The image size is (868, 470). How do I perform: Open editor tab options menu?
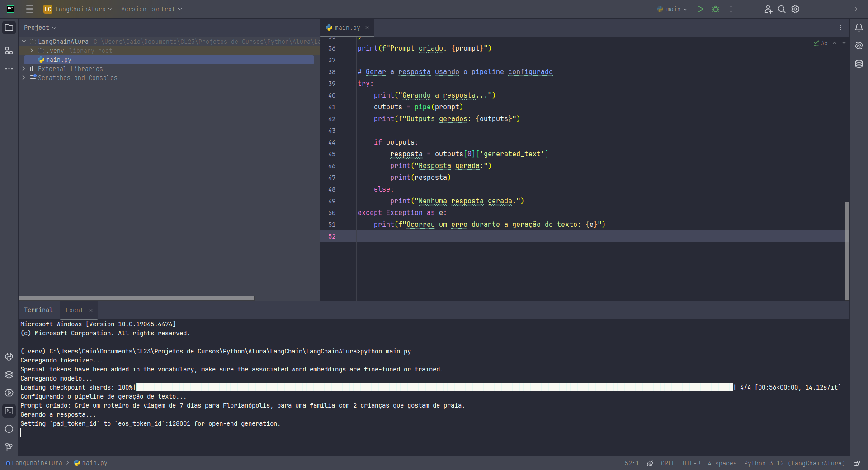[x=841, y=28]
